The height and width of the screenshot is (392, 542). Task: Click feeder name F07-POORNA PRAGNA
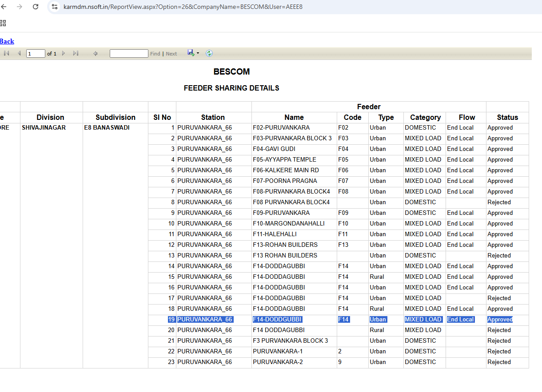point(285,181)
